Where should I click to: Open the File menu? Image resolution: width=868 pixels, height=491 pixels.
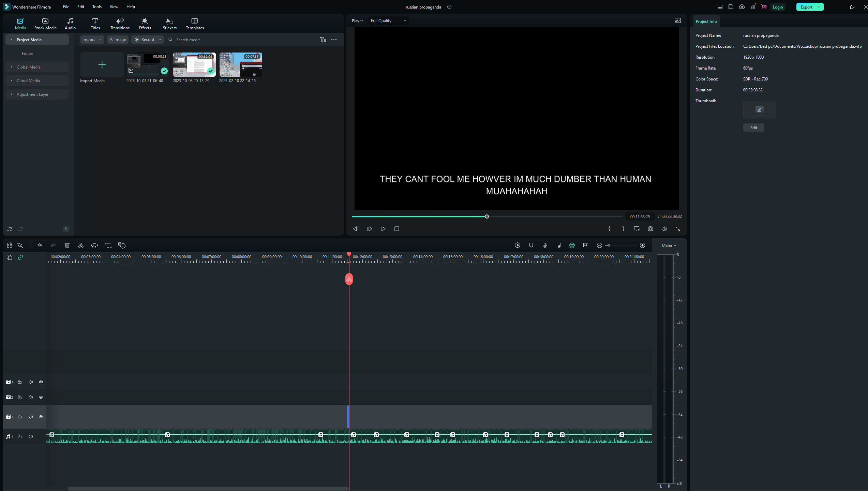coord(66,7)
